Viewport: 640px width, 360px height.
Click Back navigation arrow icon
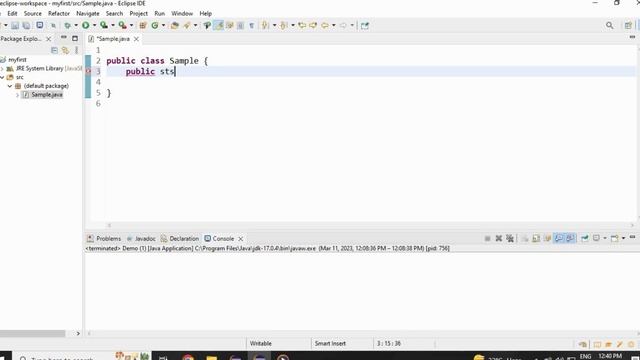point(325,25)
